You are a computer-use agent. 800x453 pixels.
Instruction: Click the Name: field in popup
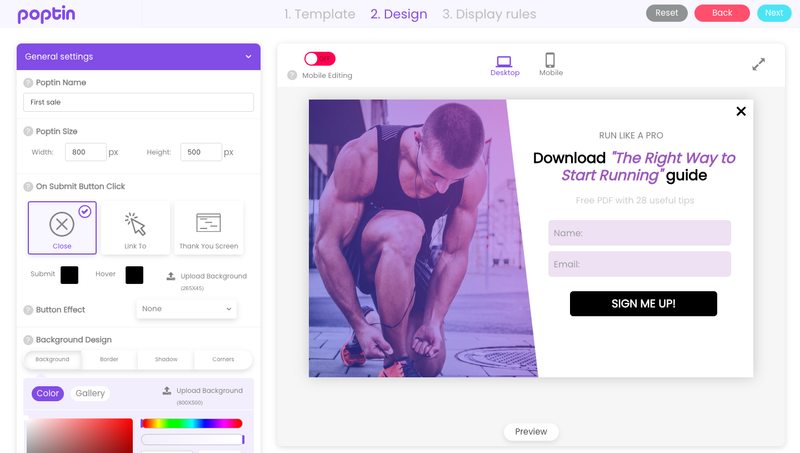click(x=639, y=233)
